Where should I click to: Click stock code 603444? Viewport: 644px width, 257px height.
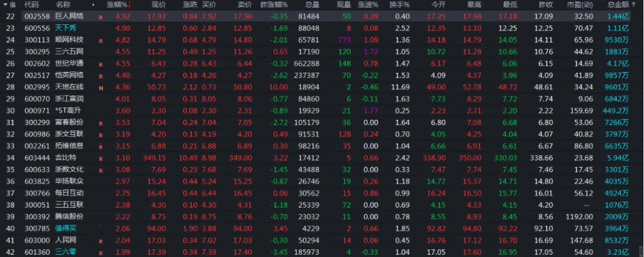[x=37, y=157]
